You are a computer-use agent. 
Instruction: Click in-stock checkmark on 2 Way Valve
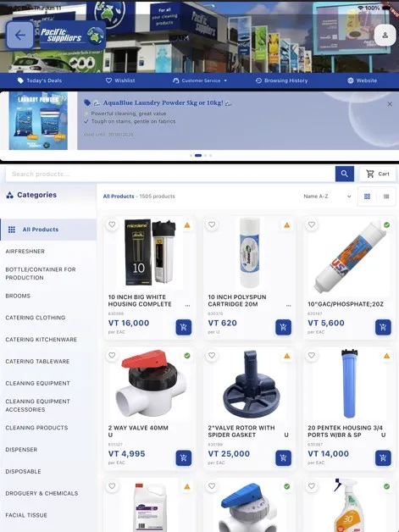[x=187, y=356]
